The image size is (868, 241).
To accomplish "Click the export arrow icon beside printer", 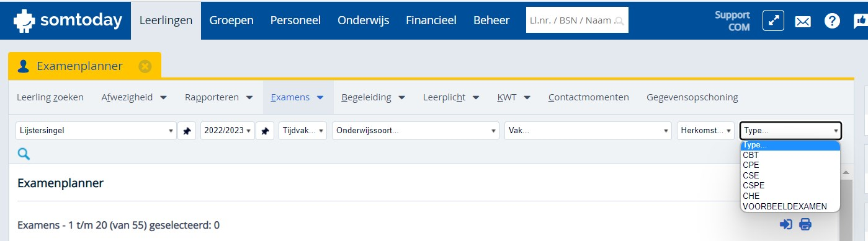I will pyautogui.click(x=786, y=224).
